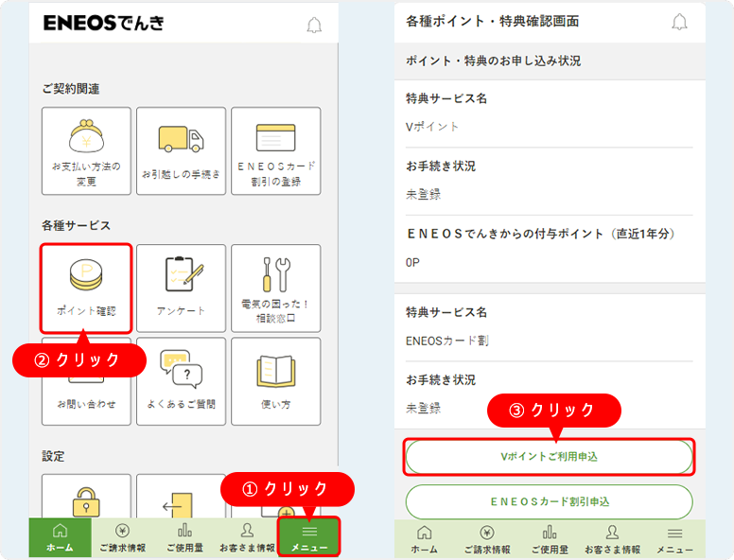Click 各種ポイント・特典確認画面 title

pos(493,21)
